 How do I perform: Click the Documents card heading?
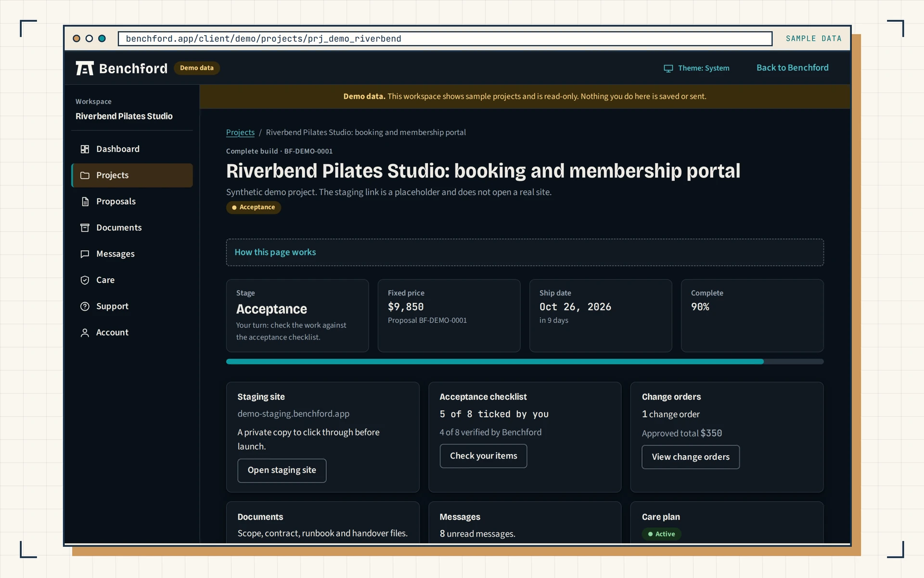pyautogui.click(x=260, y=517)
